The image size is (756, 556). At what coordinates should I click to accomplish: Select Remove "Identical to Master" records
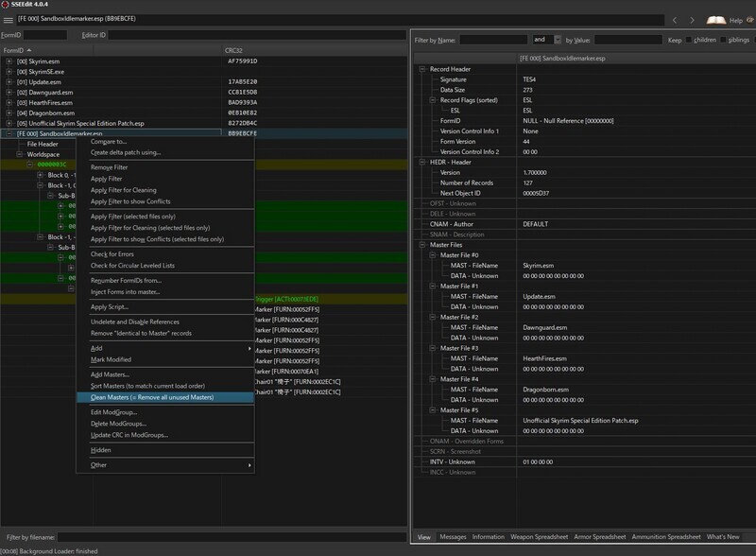point(164,334)
